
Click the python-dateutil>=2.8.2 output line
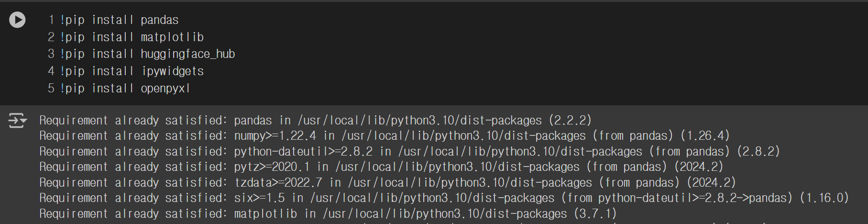coord(410,151)
